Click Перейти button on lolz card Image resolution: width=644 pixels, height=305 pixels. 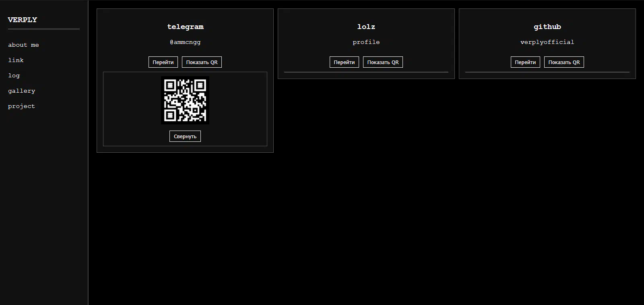tap(344, 62)
